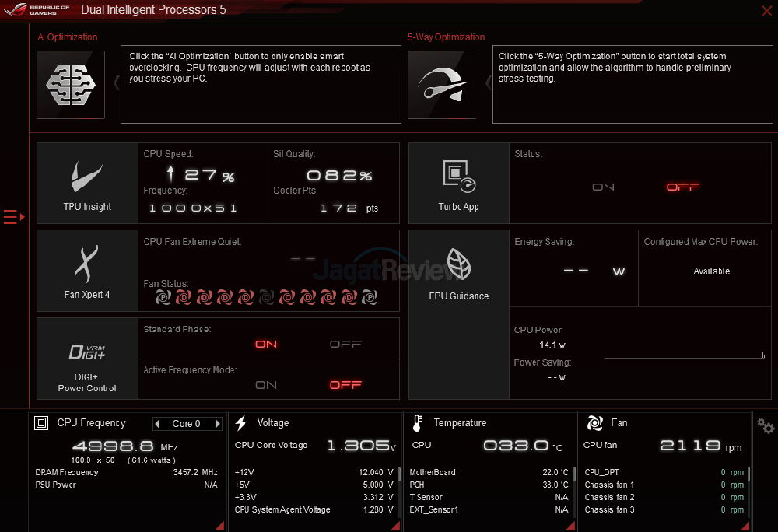Open the TPU Insight panel
Viewport: 778px width, 532px height.
click(87, 183)
